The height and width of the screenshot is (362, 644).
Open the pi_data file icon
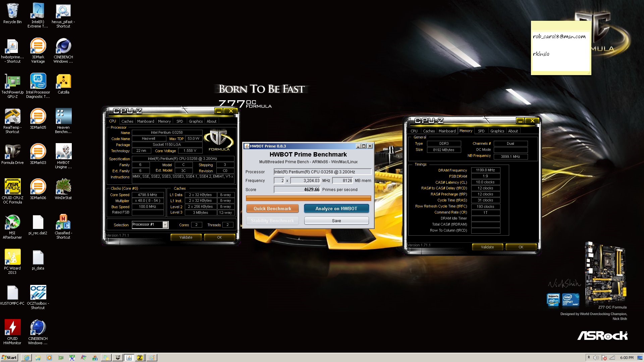click(x=38, y=260)
